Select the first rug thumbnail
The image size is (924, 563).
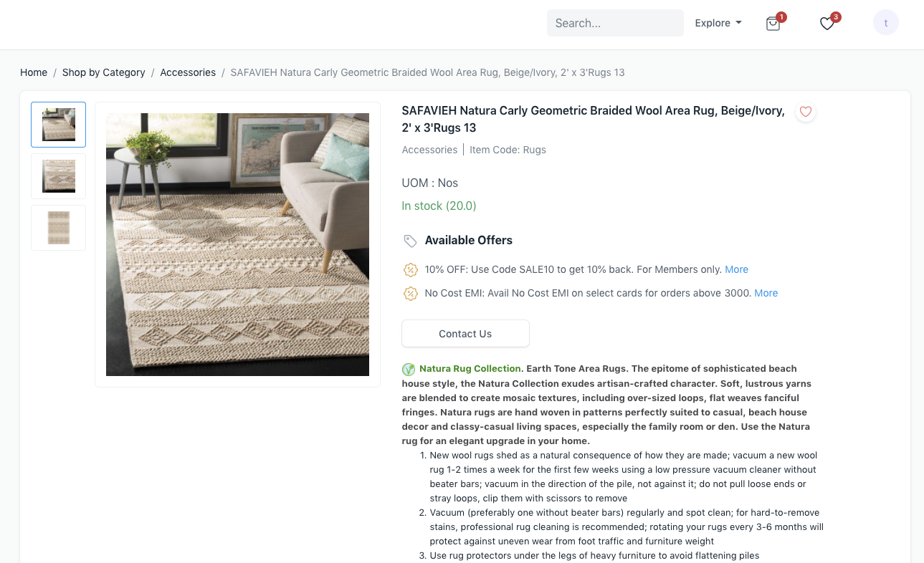(59, 125)
